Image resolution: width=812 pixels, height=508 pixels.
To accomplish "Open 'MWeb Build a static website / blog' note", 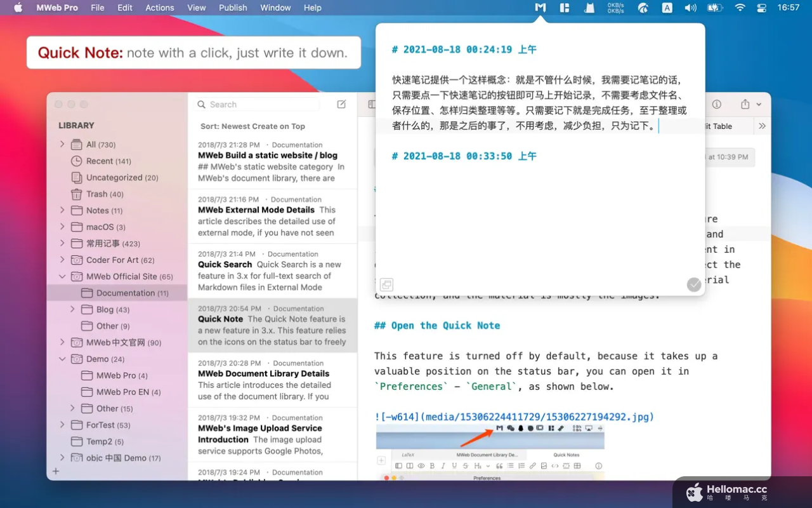I will click(273, 162).
